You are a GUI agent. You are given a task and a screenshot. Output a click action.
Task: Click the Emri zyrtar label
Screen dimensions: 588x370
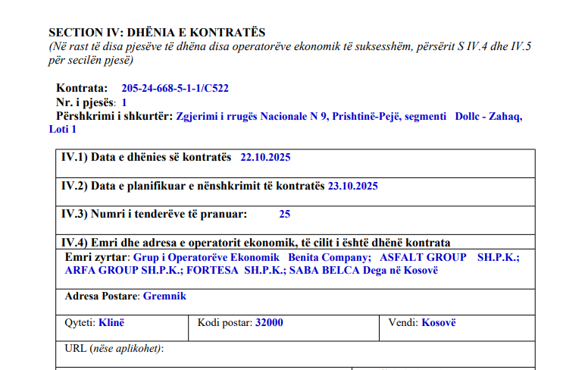98,257
